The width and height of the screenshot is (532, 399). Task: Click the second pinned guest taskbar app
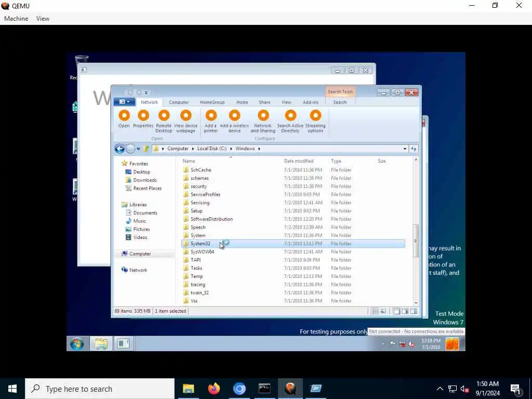tap(123, 344)
